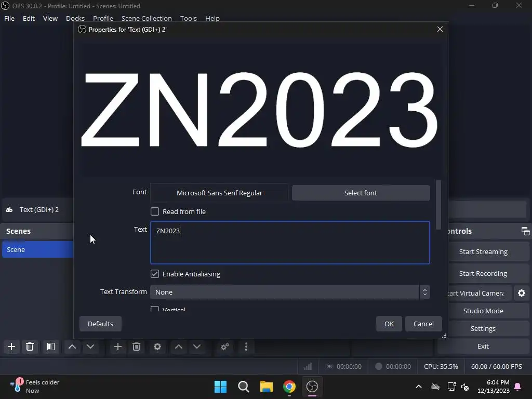This screenshot has height=399, width=532.
Task: Click the Microsoft Sans Serif Regular font field
Action: pos(219,193)
